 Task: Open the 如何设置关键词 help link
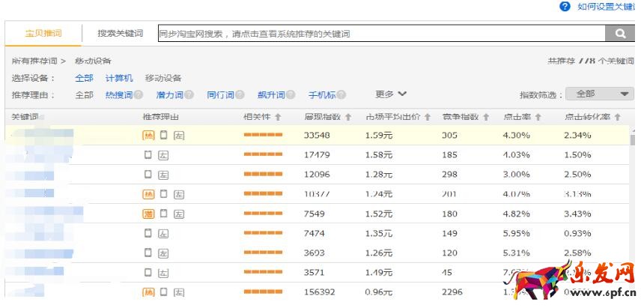(605, 7)
